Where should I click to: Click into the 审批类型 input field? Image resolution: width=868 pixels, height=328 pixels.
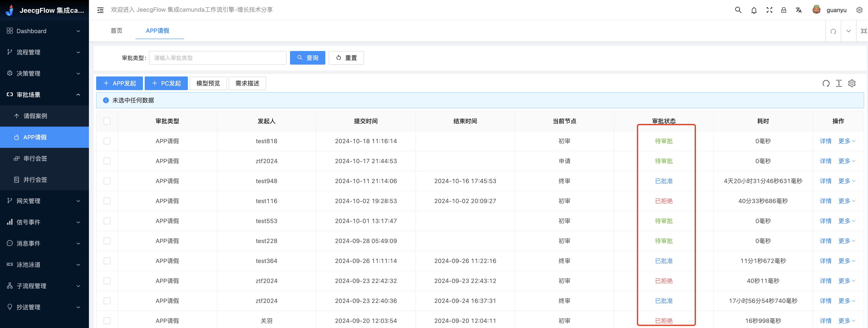pos(217,58)
